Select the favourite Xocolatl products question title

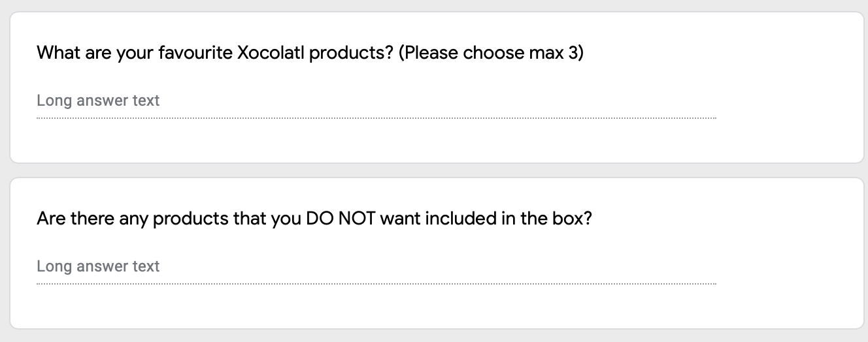tap(310, 53)
